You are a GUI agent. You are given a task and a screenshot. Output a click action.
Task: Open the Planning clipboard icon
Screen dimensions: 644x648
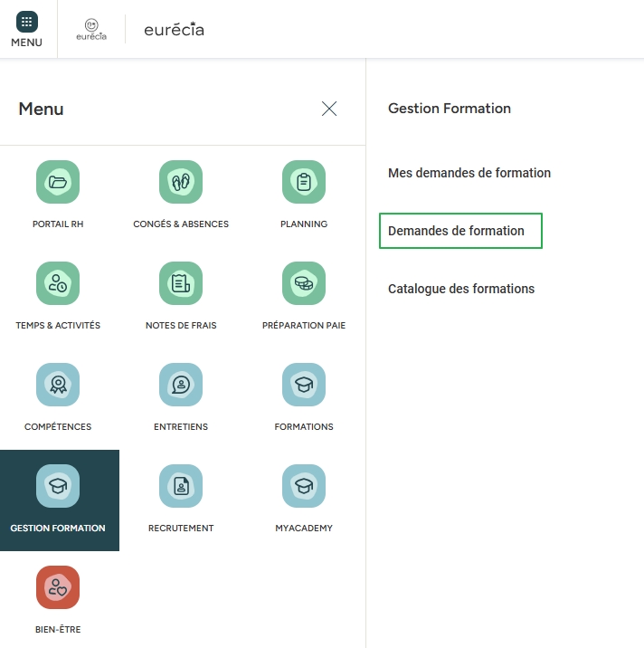tap(304, 182)
